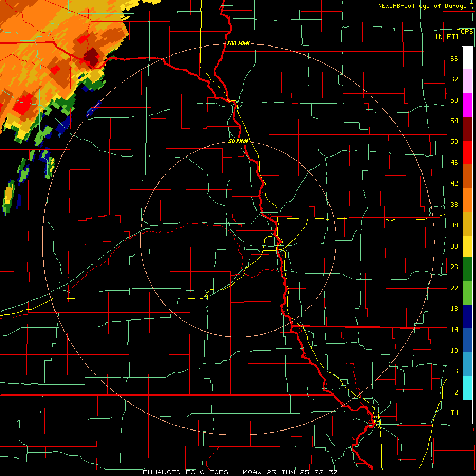Viewport: 476px width, 476px height.
Task: Click the "22" legend value
Action: tap(454, 288)
